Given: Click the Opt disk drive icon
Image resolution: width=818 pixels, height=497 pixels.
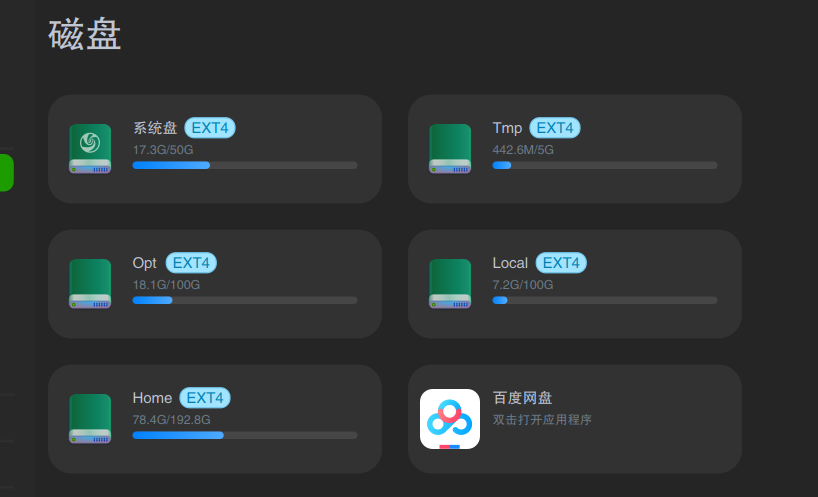Looking at the screenshot, I should coord(90,283).
